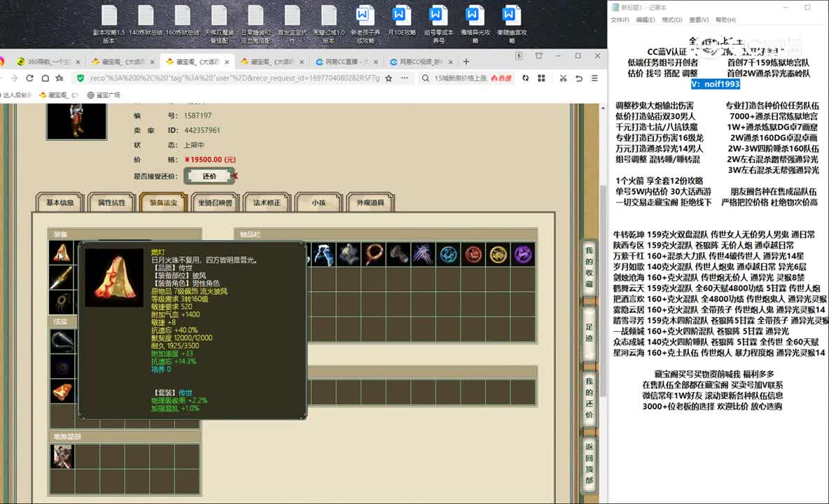Screen dimensions: 829x504
Task: Open the 藏宝阁 bookmark in bookmarks bar
Action: tap(59, 95)
